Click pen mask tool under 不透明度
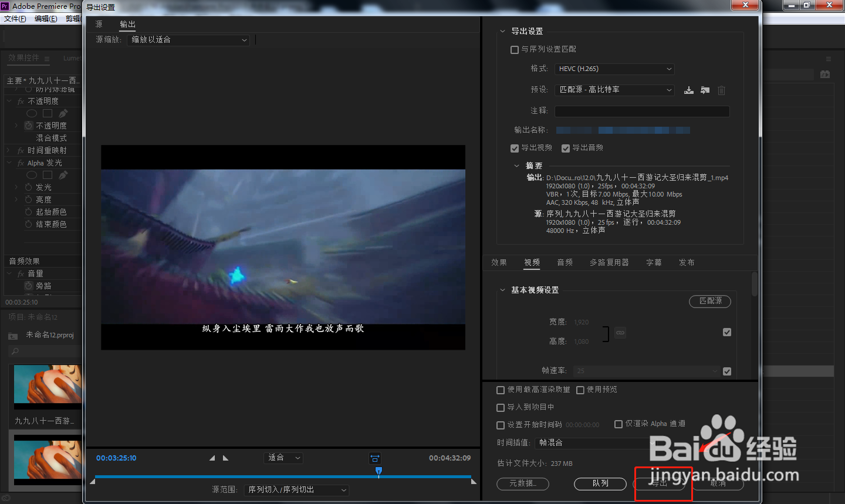The image size is (845, 504). [x=63, y=113]
